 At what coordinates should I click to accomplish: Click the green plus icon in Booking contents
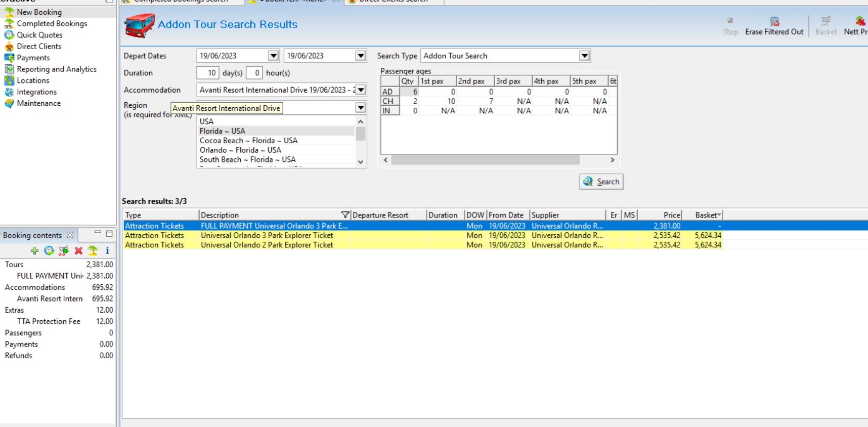[x=34, y=250]
